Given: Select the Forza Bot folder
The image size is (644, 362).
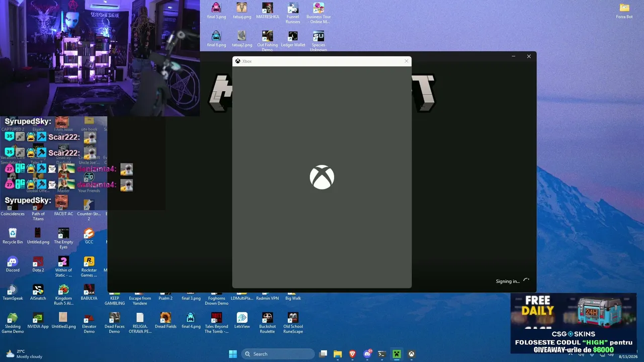Looking at the screenshot, I should (x=624, y=11).
